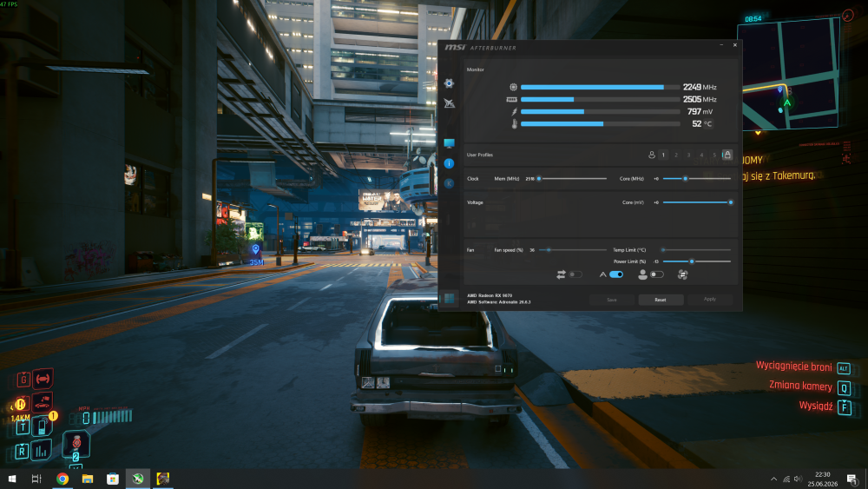Open the hardware monitor screen icon
This screenshot has height=489, width=868.
(x=449, y=143)
